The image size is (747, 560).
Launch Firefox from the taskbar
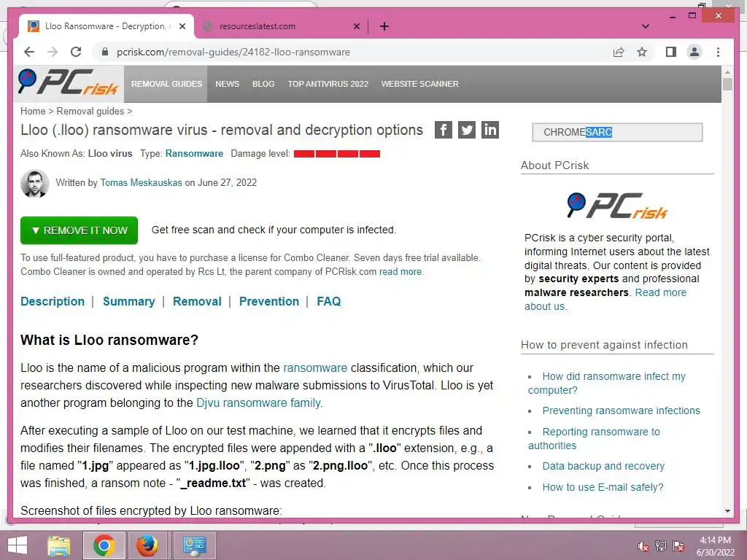(x=147, y=545)
